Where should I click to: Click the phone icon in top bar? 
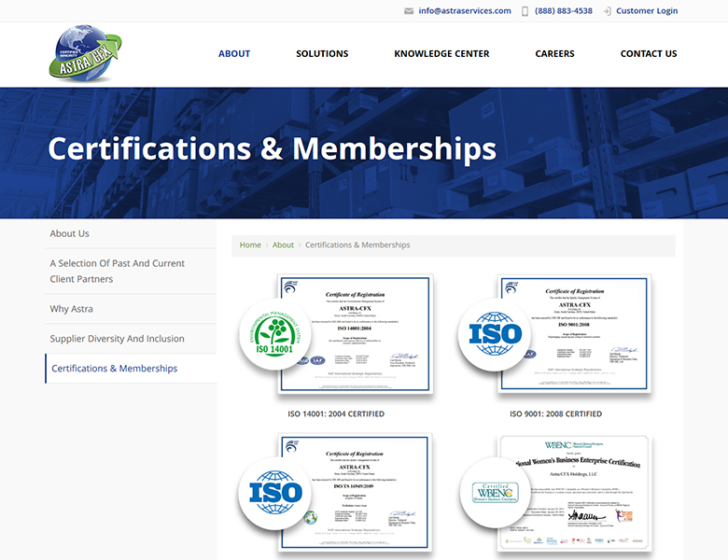click(x=525, y=11)
